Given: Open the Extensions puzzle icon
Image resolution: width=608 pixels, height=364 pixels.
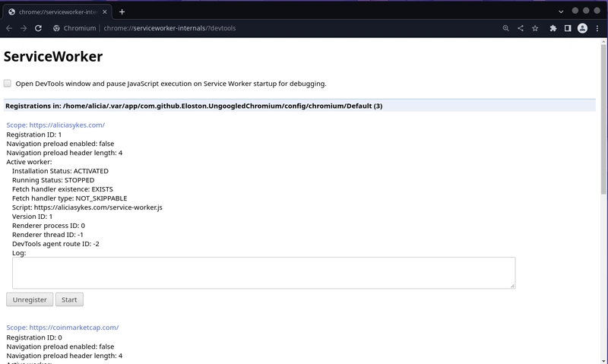Looking at the screenshot, I should 553,28.
